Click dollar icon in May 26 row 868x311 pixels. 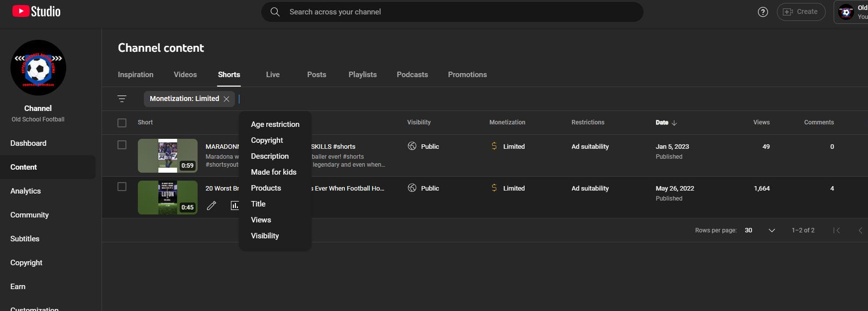[494, 188]
